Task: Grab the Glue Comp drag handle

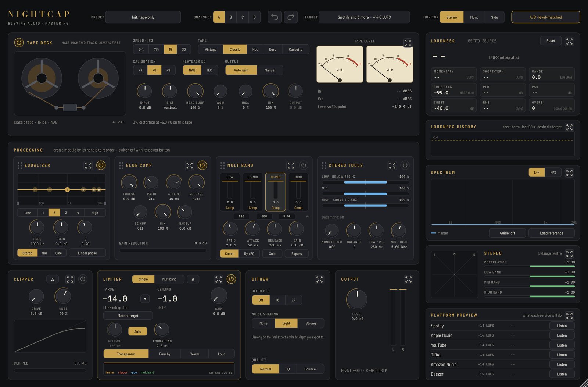Action: (x=121, y=166)
